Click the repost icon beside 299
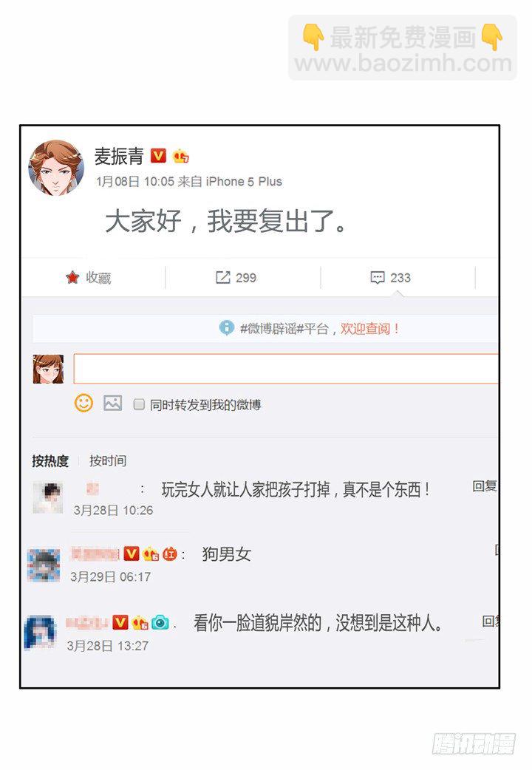Image resolution: width=532 pixels, height=770 pixels. [222, 277]
